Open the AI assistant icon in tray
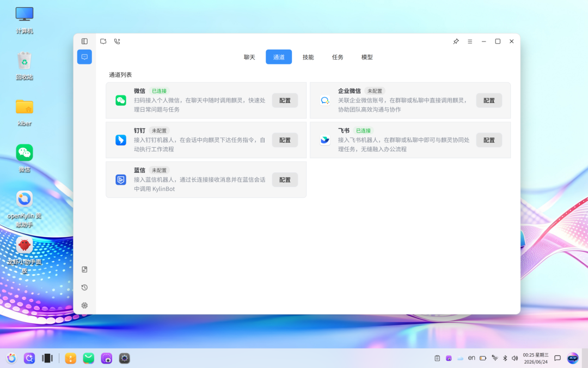 (x=573, y=358)
